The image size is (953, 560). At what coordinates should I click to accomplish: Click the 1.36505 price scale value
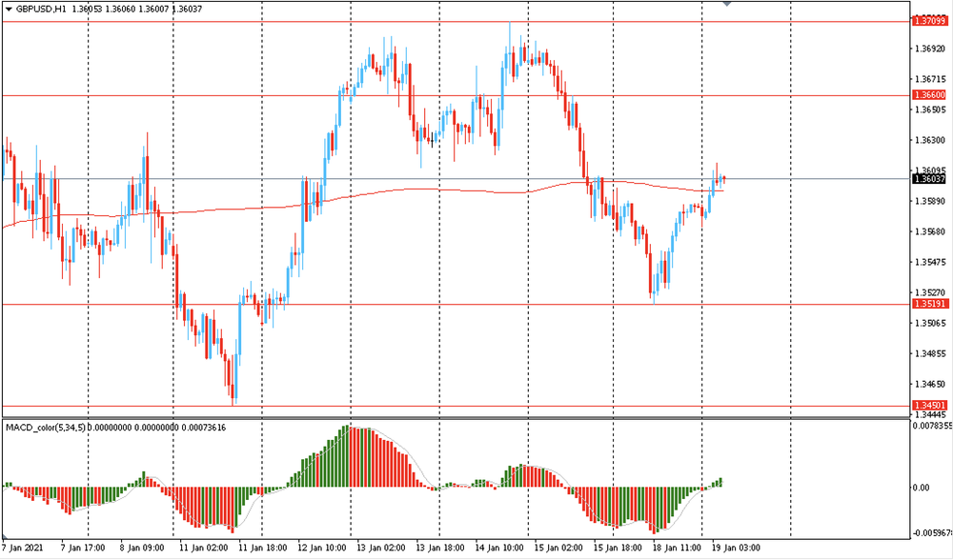[x=930, y=110]
